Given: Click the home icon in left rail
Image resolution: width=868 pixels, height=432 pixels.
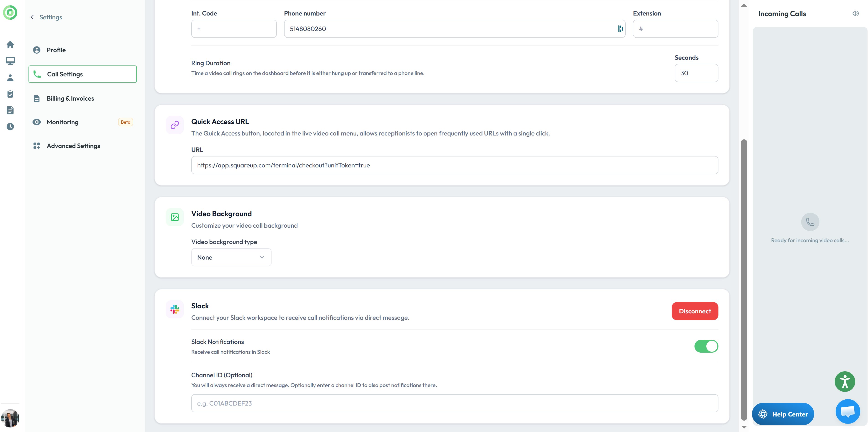Looking at the screenshot, I should [x=10, y=44].
